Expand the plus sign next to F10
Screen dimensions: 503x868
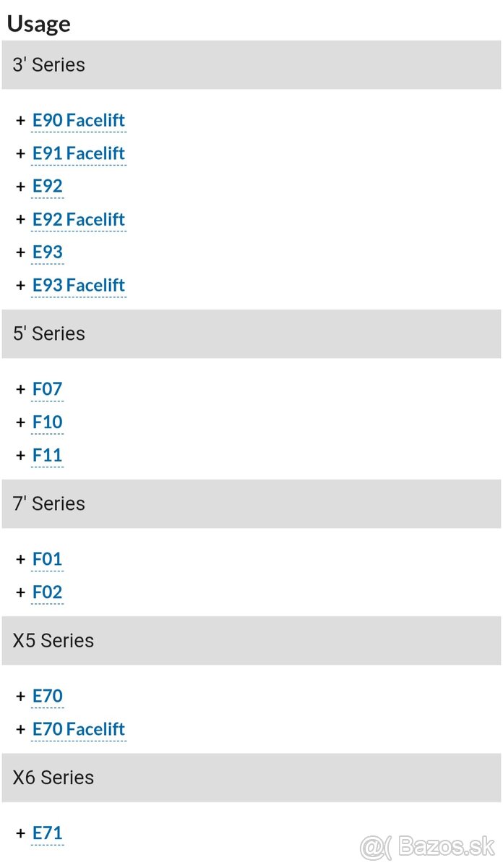point(20,422)
